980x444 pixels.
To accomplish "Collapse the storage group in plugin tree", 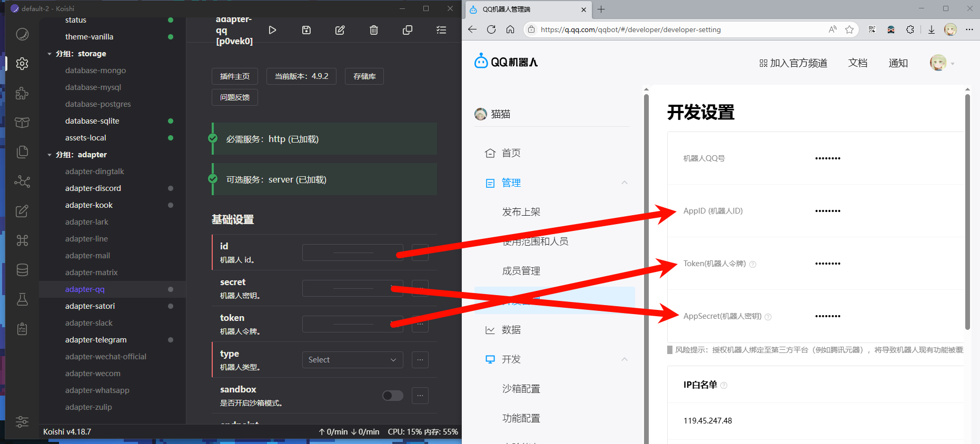I will (x=50, y=54).
